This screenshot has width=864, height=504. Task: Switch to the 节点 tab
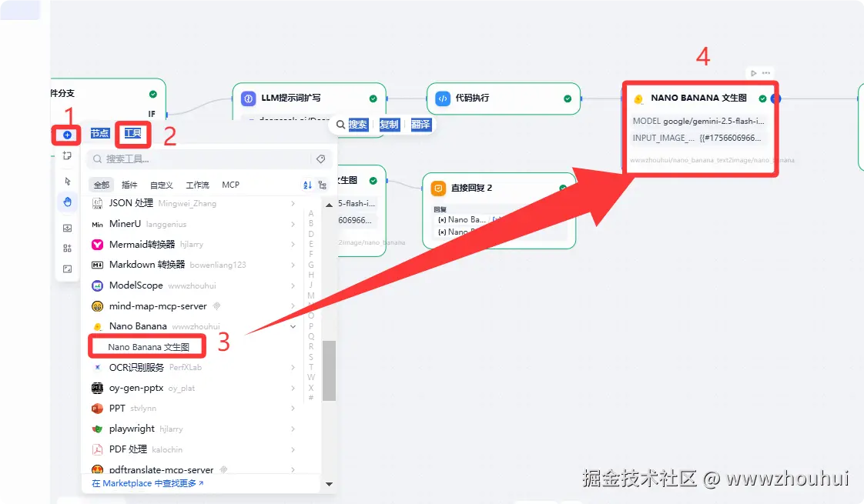99,132
